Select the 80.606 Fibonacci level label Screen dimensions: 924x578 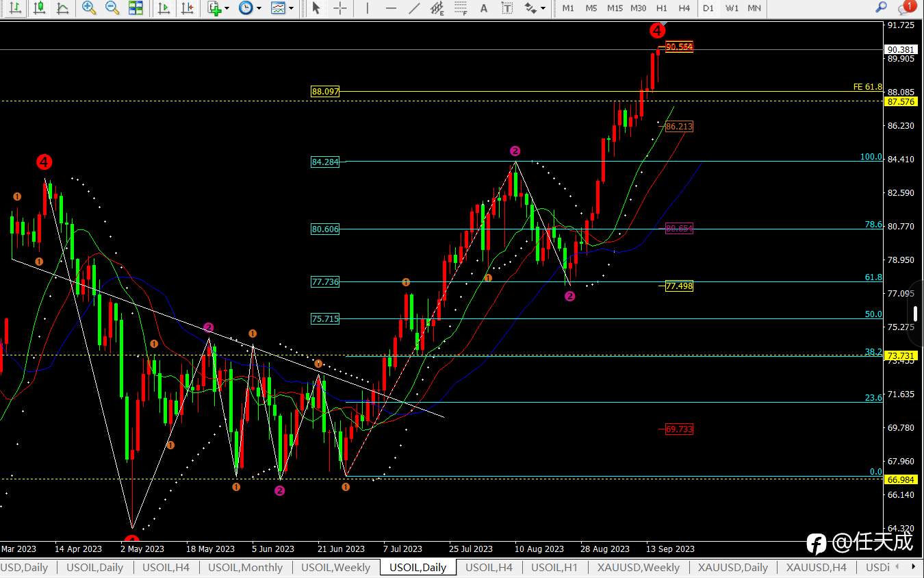325,229
